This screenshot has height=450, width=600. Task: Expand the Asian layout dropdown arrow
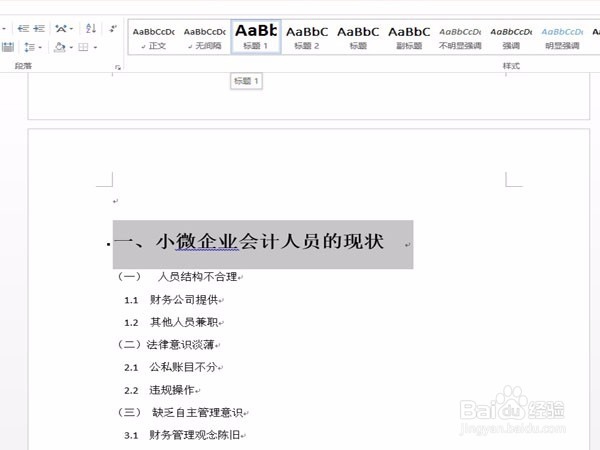72,29
